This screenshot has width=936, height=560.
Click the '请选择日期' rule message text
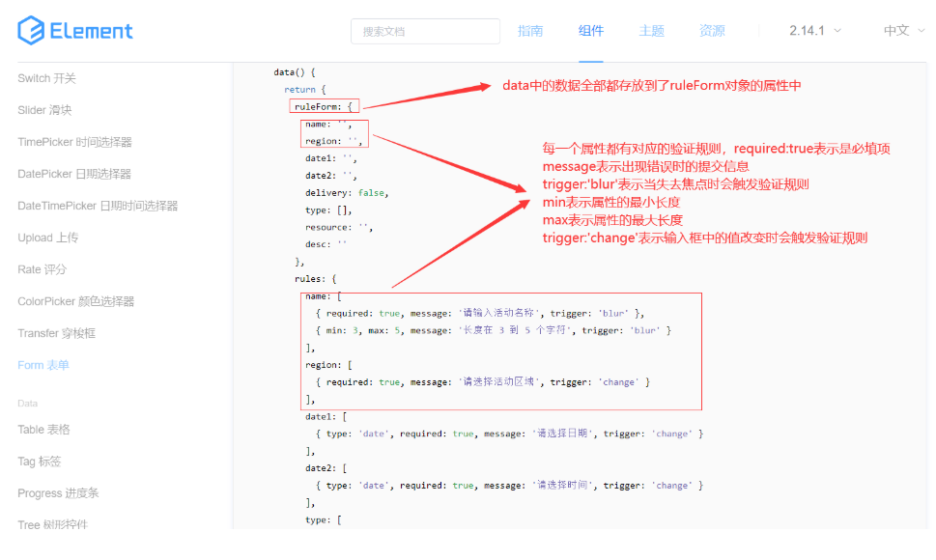563,434
